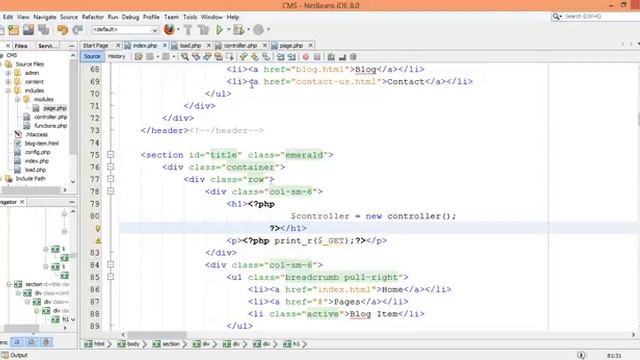
Task: Expand the content folder node
Action: tap(8, 82)
